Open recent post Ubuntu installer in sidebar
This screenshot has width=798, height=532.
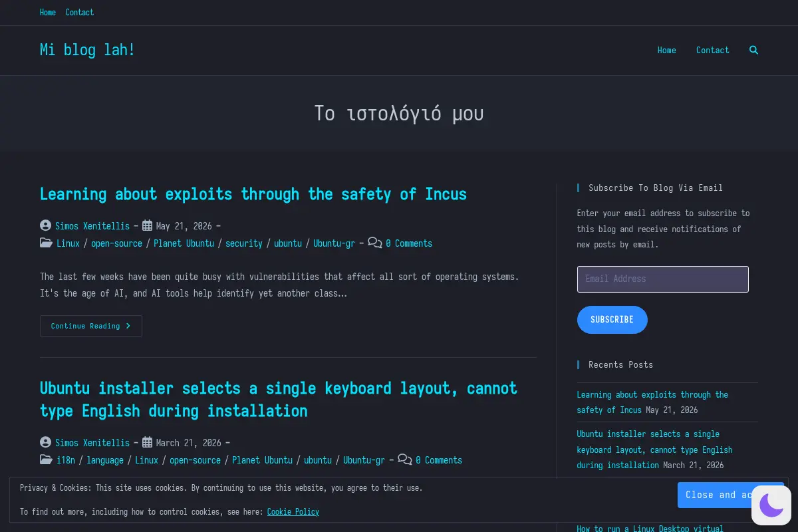[654, 450]
